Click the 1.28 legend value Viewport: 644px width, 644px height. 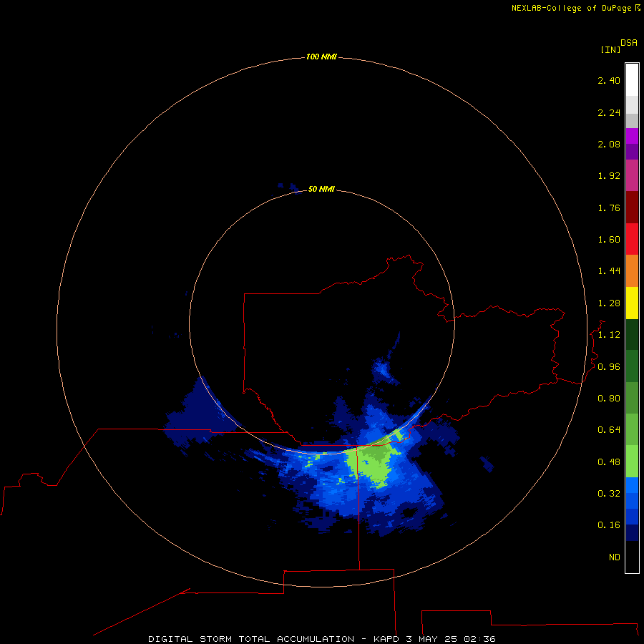point(609,303)
